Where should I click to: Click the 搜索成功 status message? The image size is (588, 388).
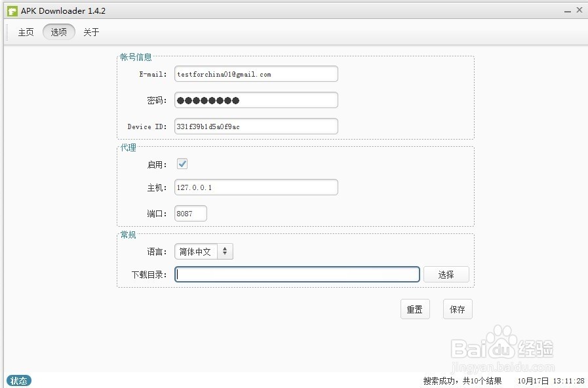[x=462, y=381]
